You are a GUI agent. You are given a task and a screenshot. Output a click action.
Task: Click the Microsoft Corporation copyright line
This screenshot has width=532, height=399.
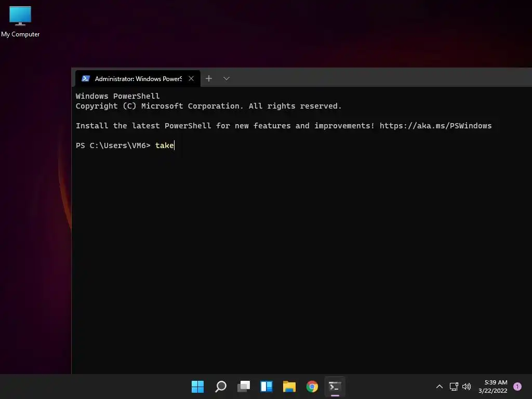(x=208, y=106)
